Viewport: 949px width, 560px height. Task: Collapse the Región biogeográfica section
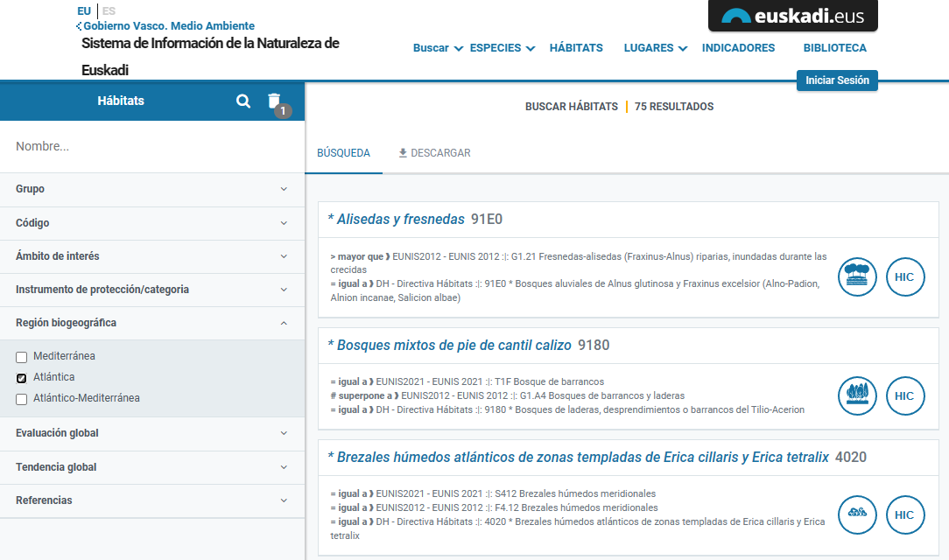point(152,323)
